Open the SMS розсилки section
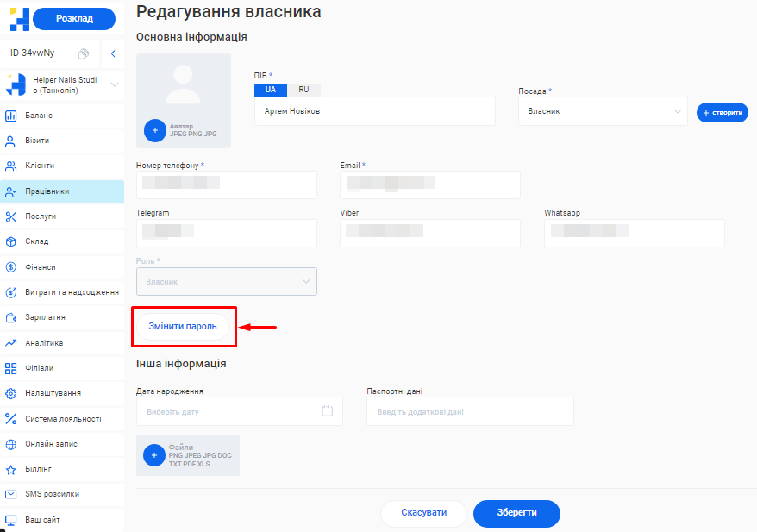Viewport: 757px width, 532px height. pyautogui.click(x=52, y=494)
